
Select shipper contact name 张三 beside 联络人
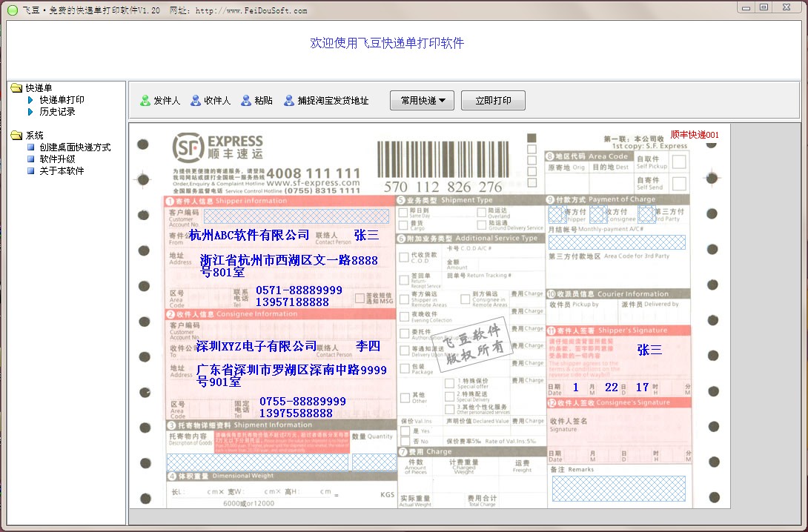coord(366,236)
